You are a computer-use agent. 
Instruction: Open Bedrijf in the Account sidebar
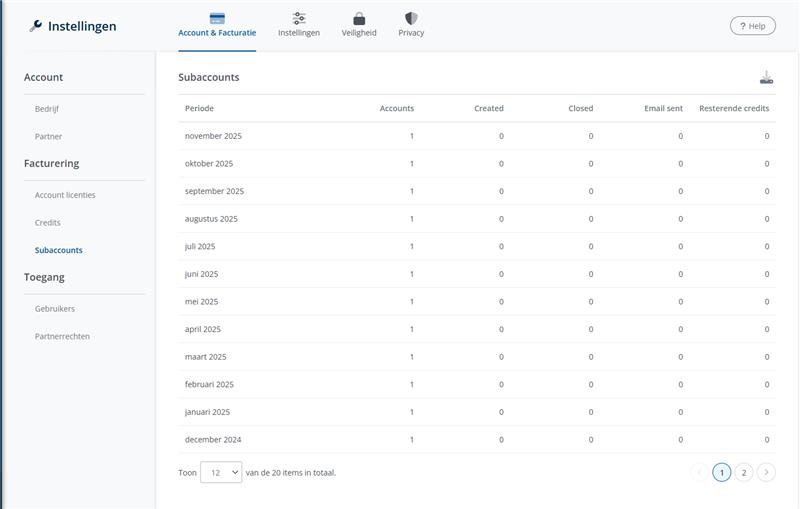click(47, 109)
